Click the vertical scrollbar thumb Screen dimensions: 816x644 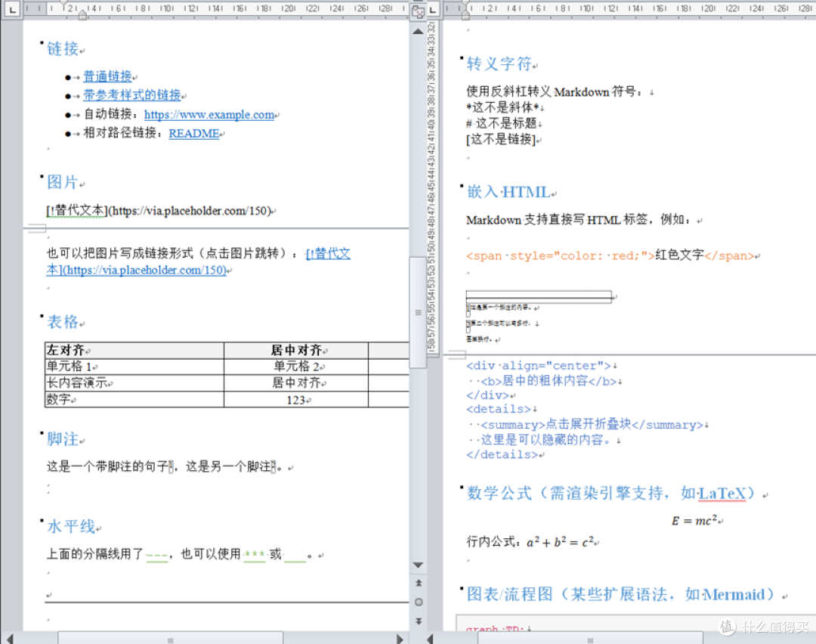[x=418, y=312]
